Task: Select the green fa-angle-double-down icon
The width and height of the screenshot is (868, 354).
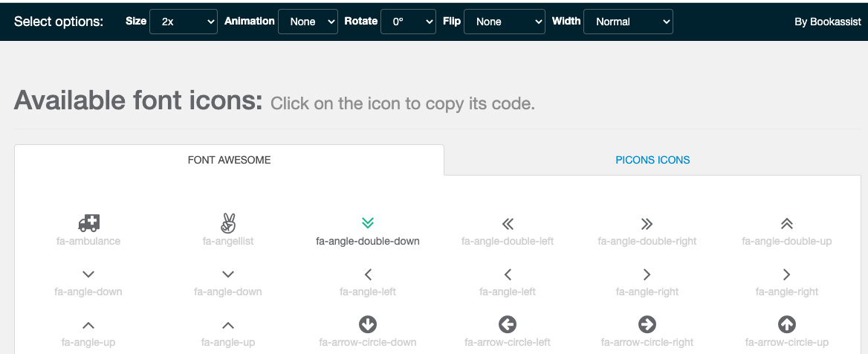Action: (367, 223)
